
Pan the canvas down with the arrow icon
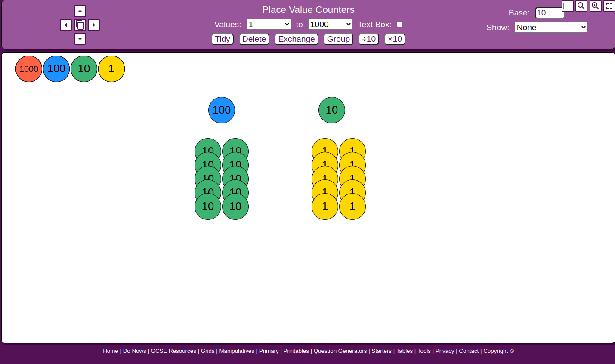point(80,39)
